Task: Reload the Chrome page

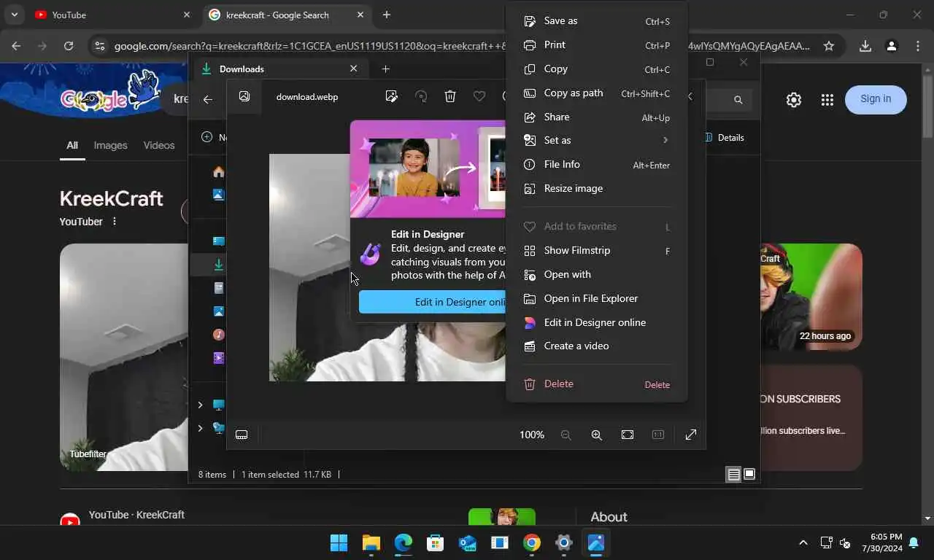Action: [69, 46]
